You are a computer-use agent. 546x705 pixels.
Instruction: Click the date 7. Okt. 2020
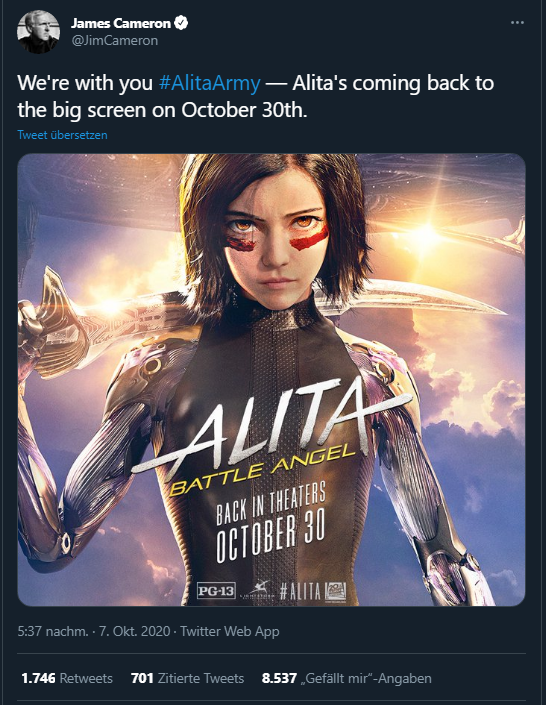click(x=134, y=631)
